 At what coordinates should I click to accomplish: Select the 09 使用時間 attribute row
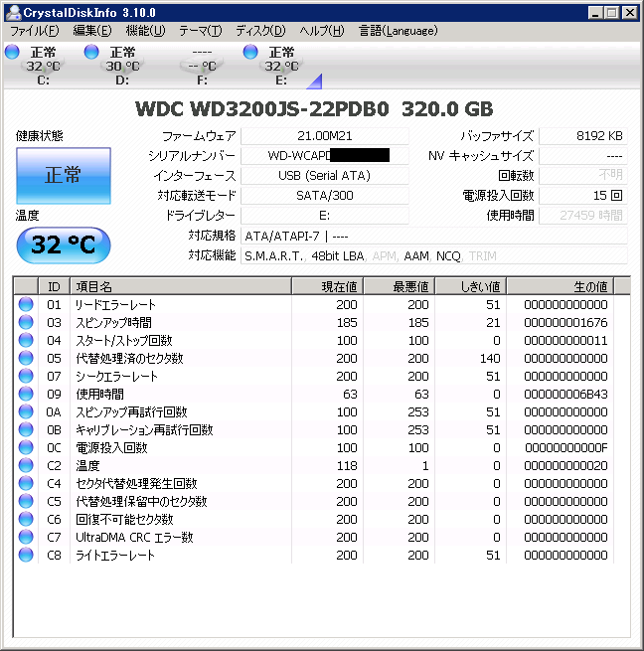click(x=179, y=395)
